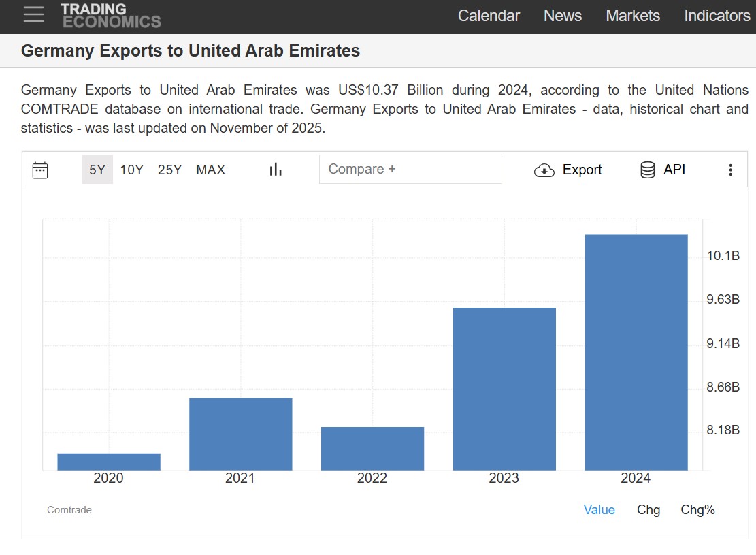The image size is (756, 555).
Task: Click the cloud download Export icon
Action: point(544,170)
